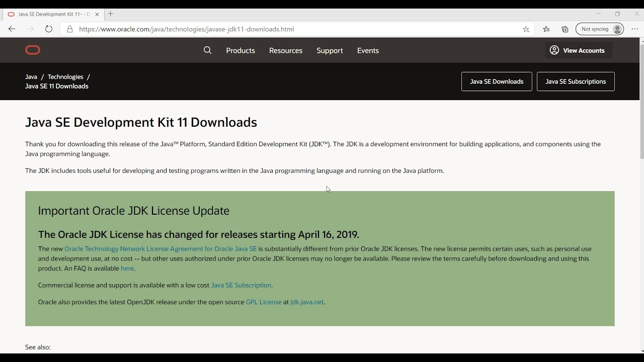Open the Products menu
This screenshot has width=644, height=362.
[x=240, y=50]
